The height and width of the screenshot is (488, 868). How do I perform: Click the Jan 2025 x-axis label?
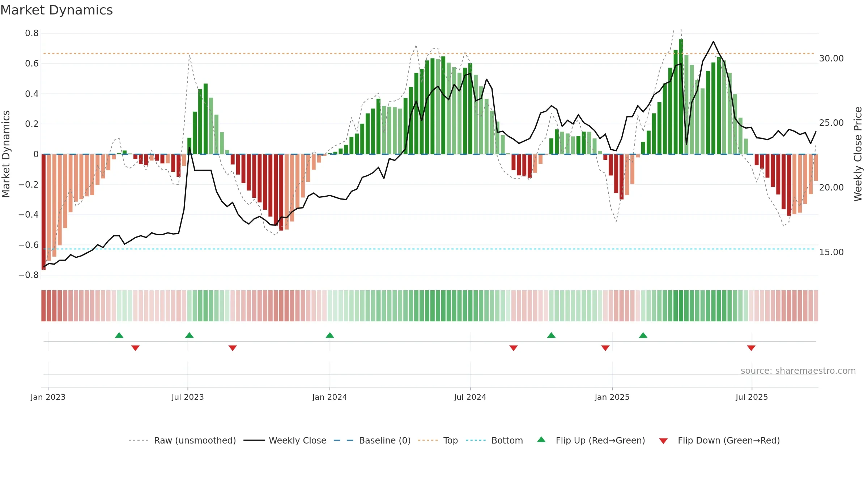(x=612, y=397)
